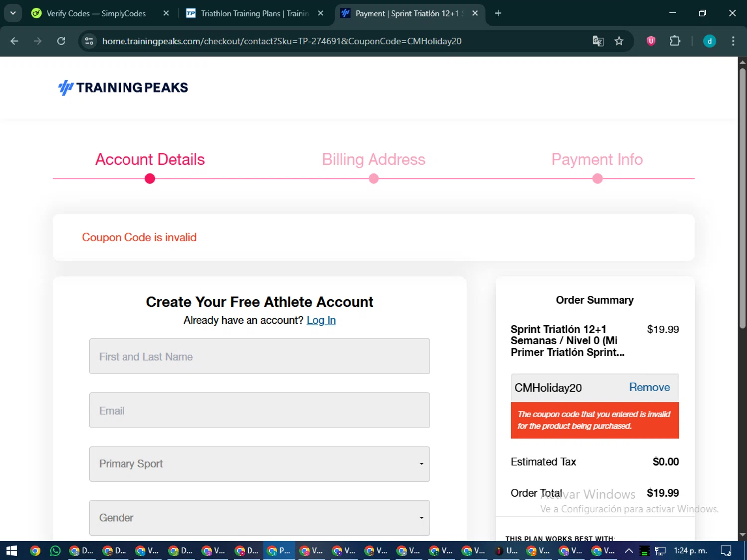Screen dimensions: 747x560
Task: Reload the checkout page
Action: click(61, 41)
